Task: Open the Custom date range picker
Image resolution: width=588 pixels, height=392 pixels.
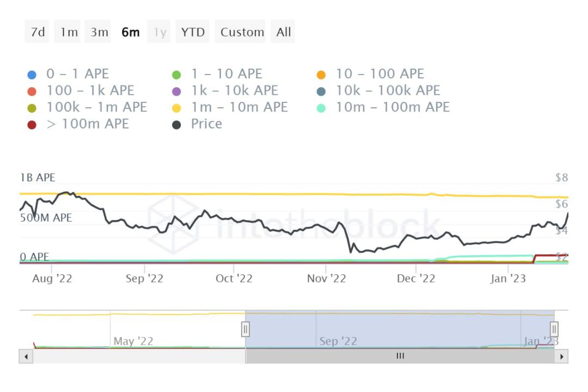Action: 242,32
